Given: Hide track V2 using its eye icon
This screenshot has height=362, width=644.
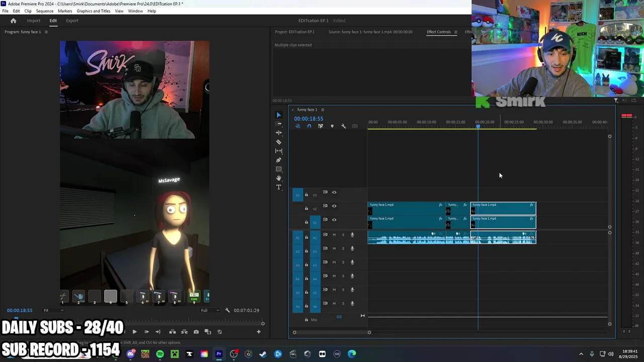Looking at the screenshot, I should [x=334, y=206].
